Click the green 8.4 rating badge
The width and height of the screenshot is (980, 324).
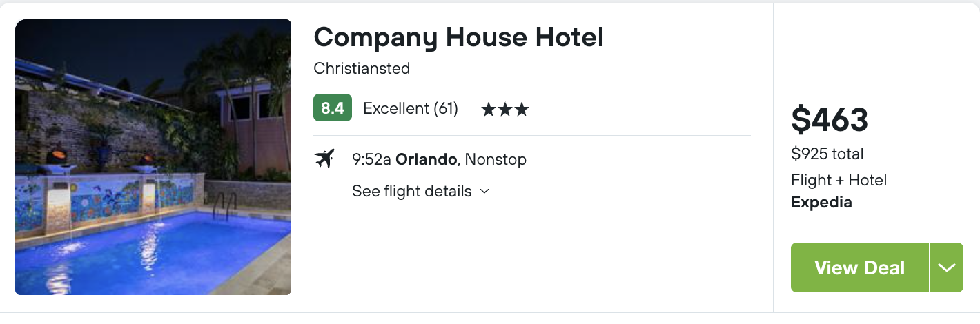333,108
